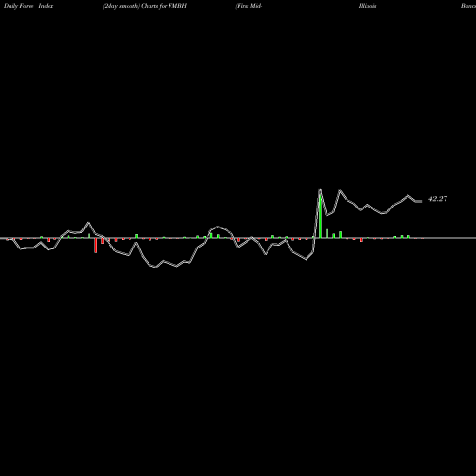Click the '(2day smooth) Charts for FMBH' text
This screenshot has height=476, width=476.
pyautogui.click(x=145, y=6)
